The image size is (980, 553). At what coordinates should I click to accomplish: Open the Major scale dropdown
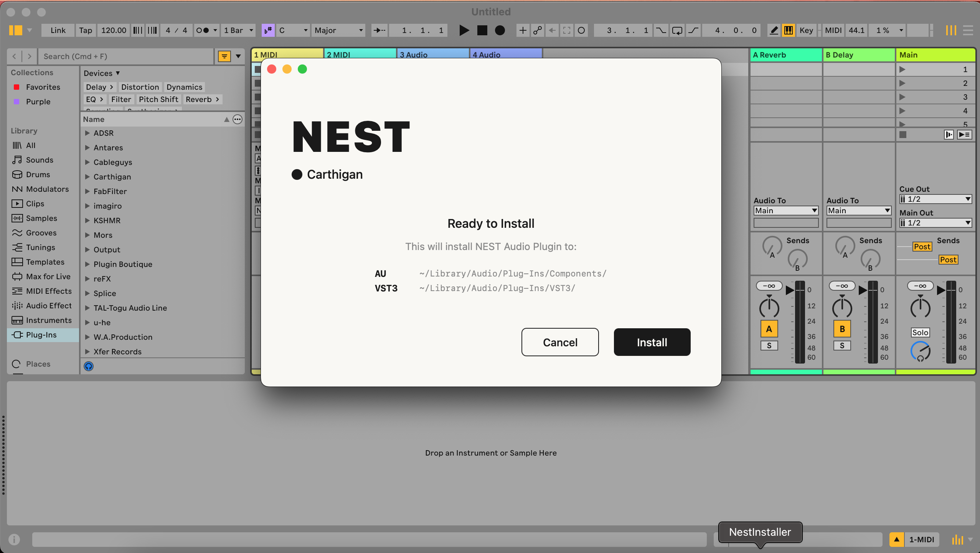pos(338,30)
